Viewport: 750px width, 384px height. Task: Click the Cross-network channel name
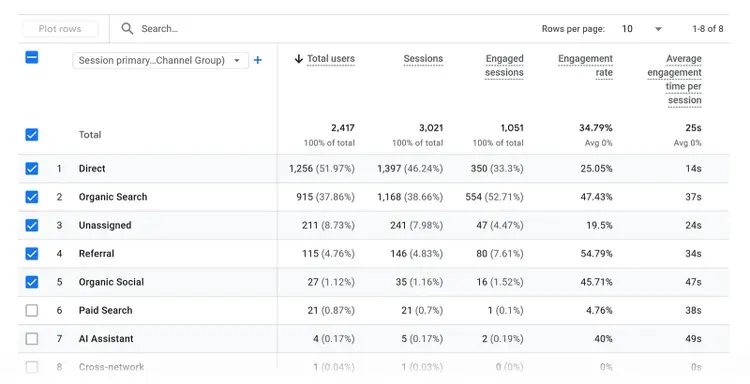(111, 367)
